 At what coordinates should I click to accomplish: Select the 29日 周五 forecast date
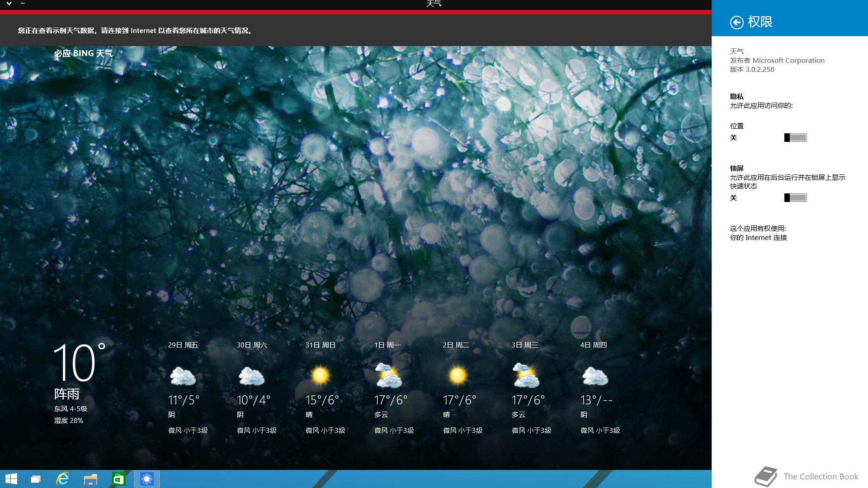click(x=183, y=345)
